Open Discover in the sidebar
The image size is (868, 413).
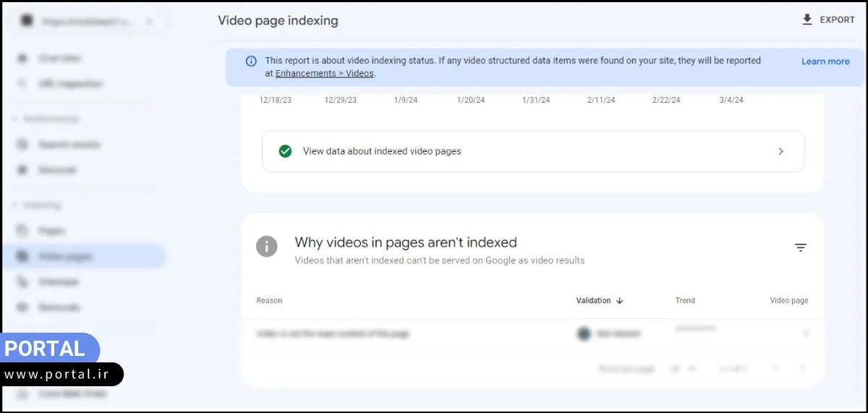57,170
